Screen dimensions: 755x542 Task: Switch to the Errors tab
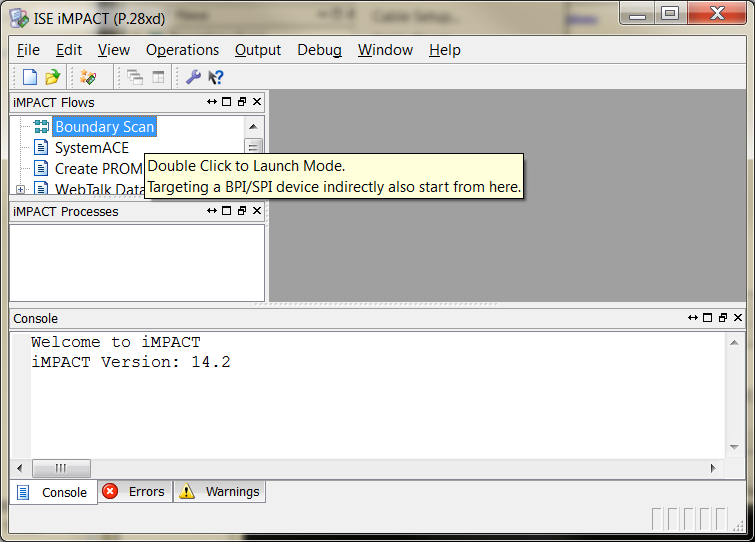135,492
